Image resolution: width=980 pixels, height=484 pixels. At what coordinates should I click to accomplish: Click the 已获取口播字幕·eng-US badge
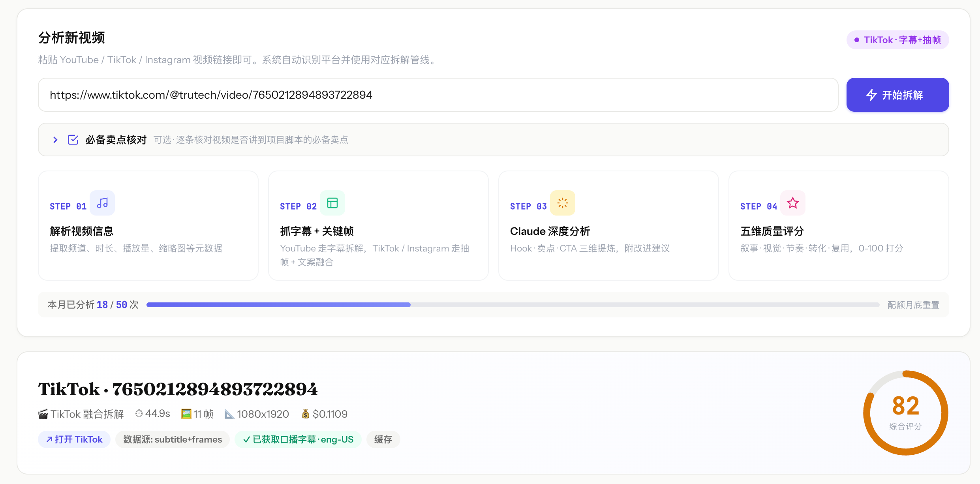coord(298,439)
